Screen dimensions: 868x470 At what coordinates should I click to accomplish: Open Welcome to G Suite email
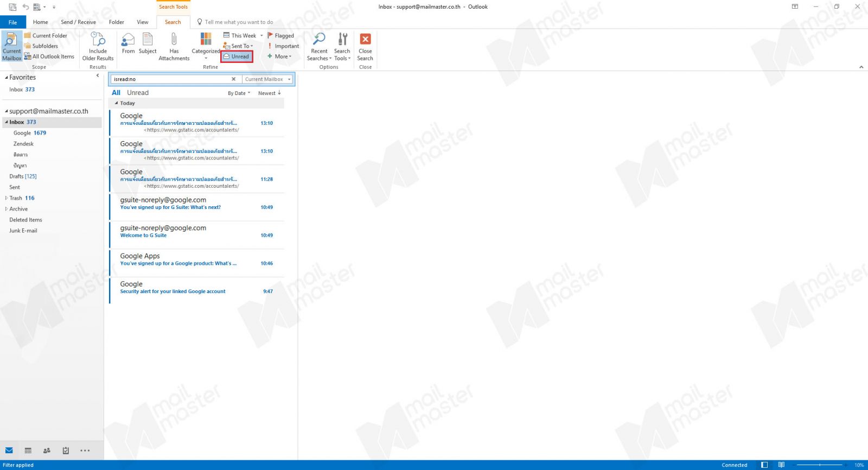click(197, 235)
